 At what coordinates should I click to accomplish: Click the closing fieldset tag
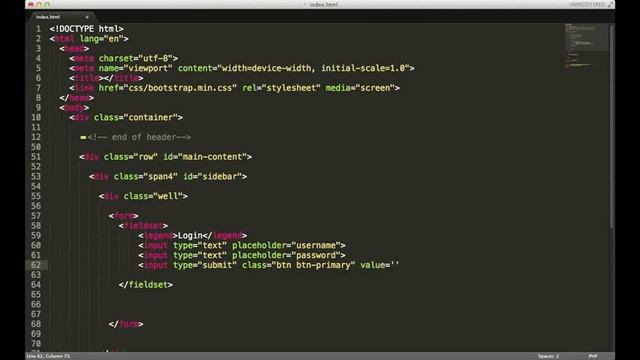click(x=146, y=285)
